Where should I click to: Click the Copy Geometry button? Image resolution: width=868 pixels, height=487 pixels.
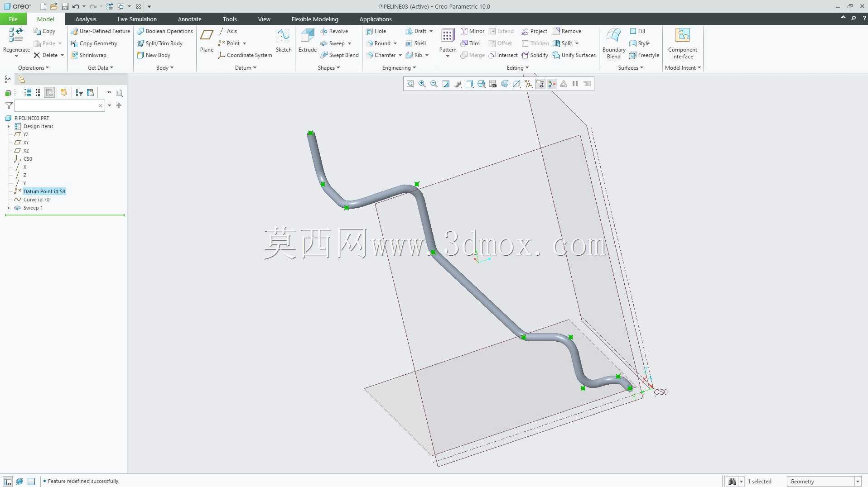pos(94,43)
